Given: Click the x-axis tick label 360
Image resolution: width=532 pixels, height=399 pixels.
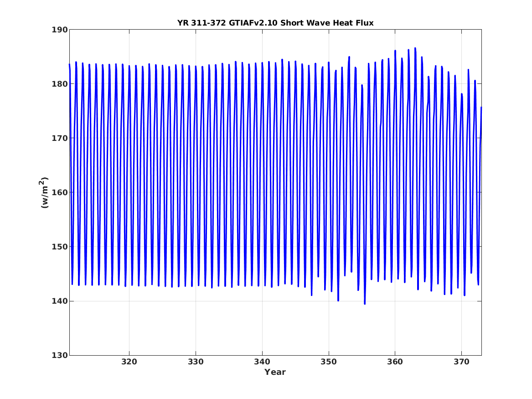Looking at the screenshot, I should coord(395,362).
